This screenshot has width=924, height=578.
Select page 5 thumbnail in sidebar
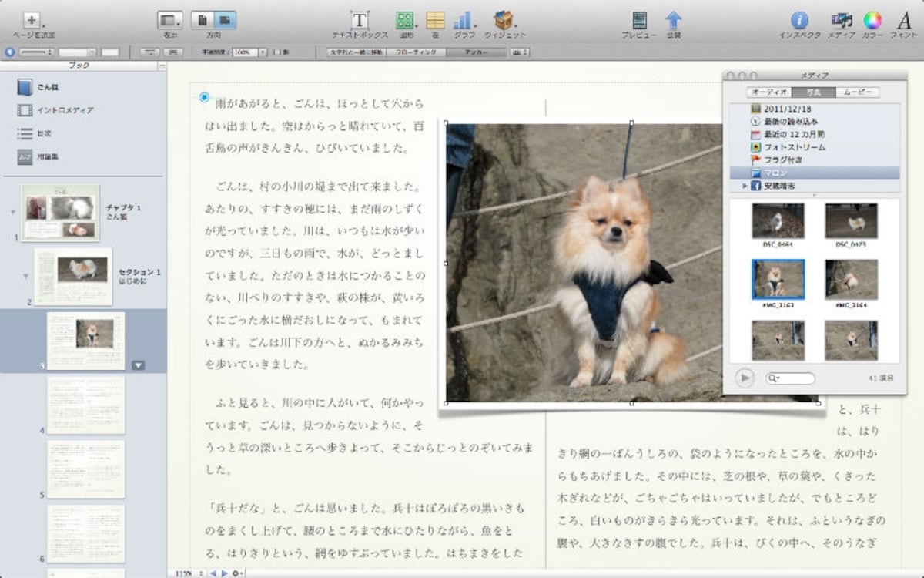tap(85, 469)
